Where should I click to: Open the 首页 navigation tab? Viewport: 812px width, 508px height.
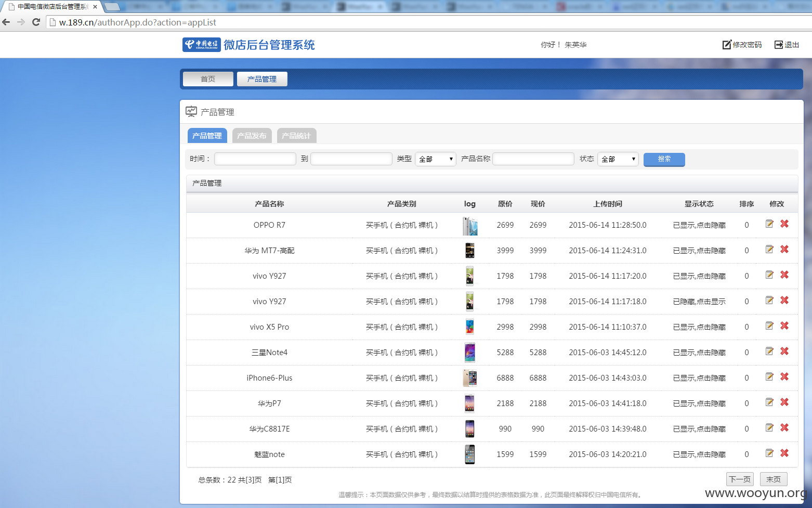[208, 79]
